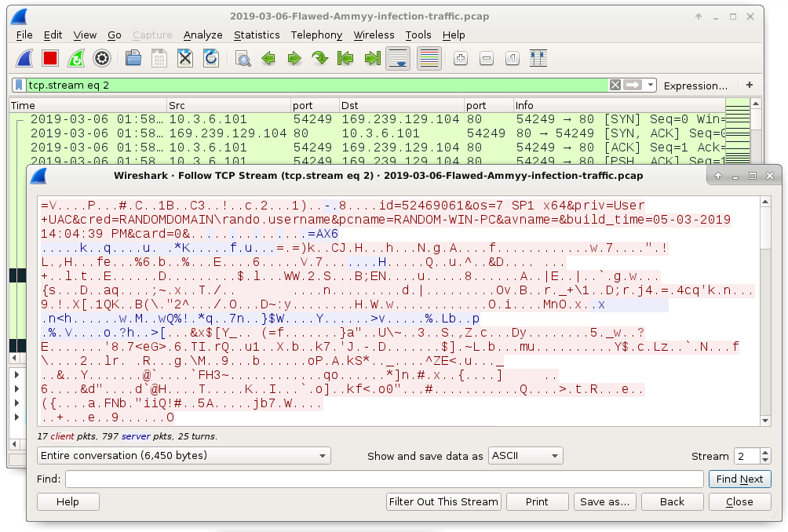
Task: Select the packet row with [SYN] Seq=0
Action: pos(367,119)
